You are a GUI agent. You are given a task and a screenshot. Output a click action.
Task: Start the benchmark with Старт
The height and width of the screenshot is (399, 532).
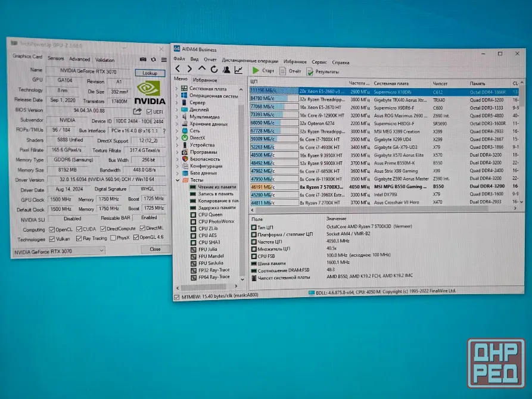[x=263, y=71]
